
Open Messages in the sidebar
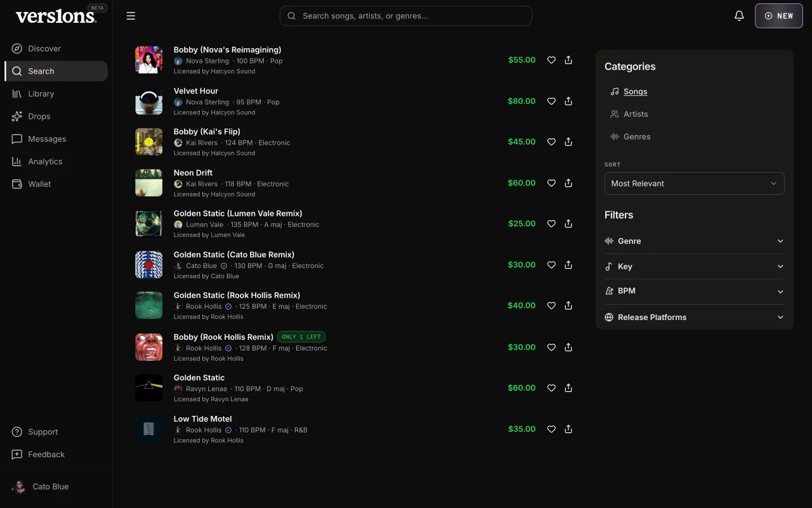56,139
